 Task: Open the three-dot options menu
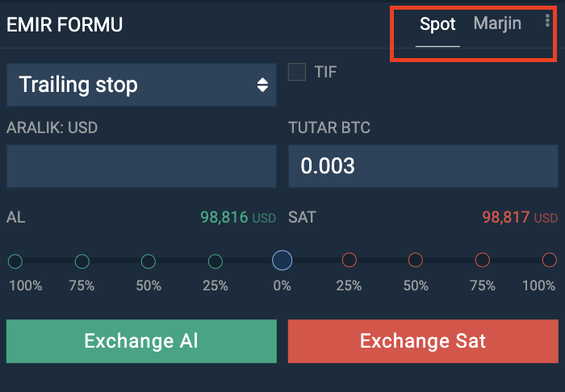click(x=547, y=21)
